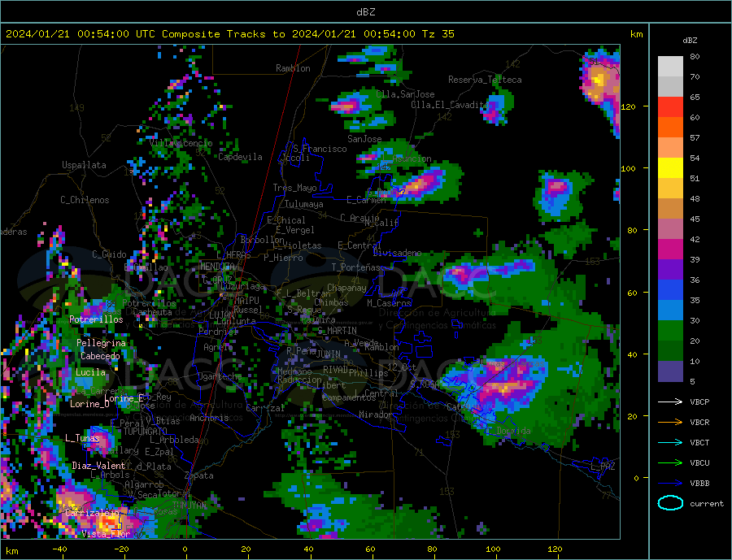Click the orange VBCR arrow icon
The height and width of the screenshot is (560, 732).
coord(670,423)
